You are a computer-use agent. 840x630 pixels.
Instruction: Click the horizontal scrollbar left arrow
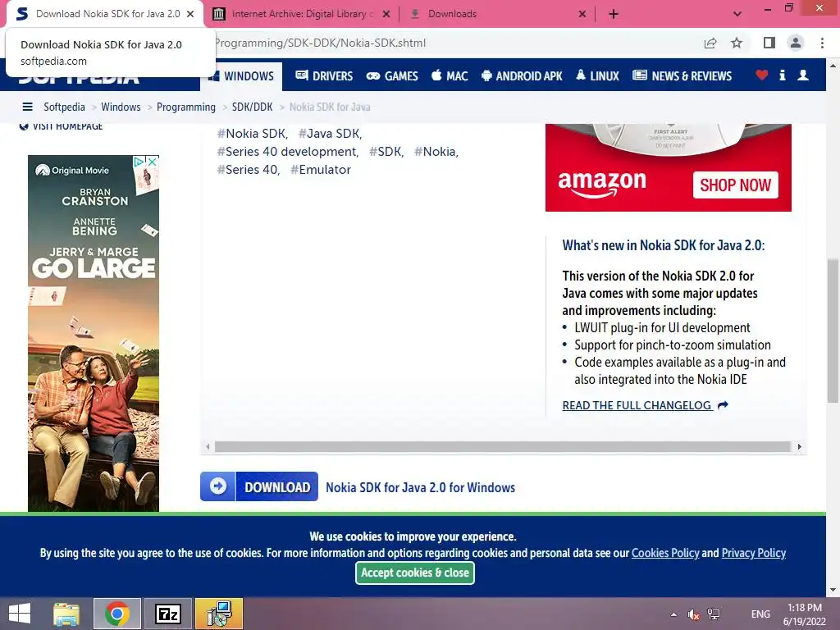208,446
